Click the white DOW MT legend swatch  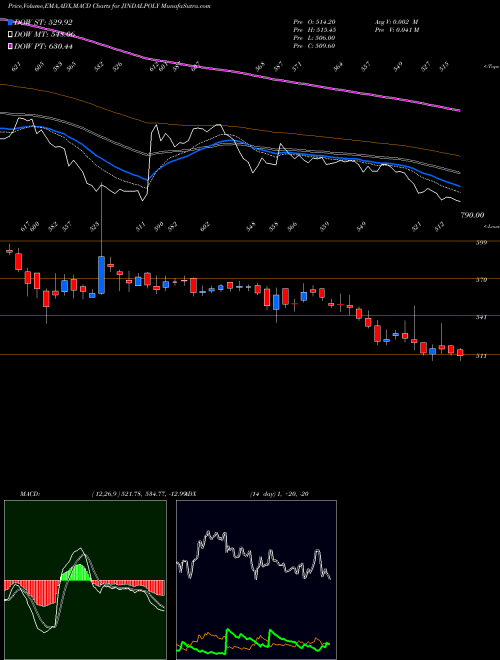click(x=11, y=35)
